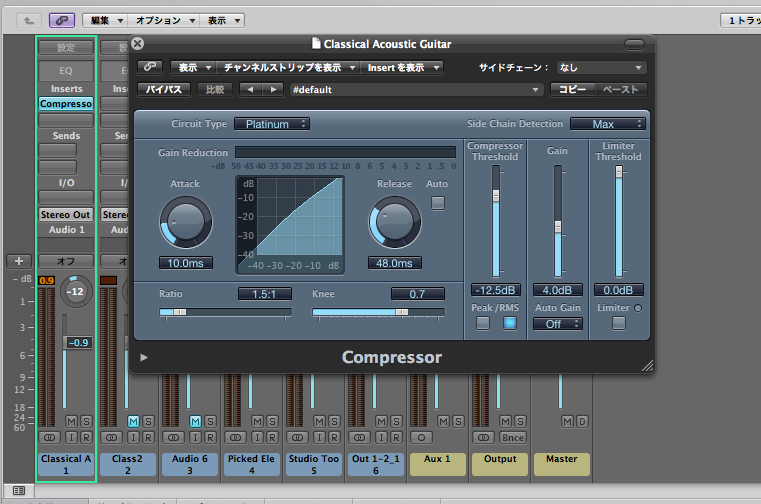Click the Stereo Out output slot on Classical A
Image resolution: width=761 pixels, height=504 pixels.
tap(66, 215)
